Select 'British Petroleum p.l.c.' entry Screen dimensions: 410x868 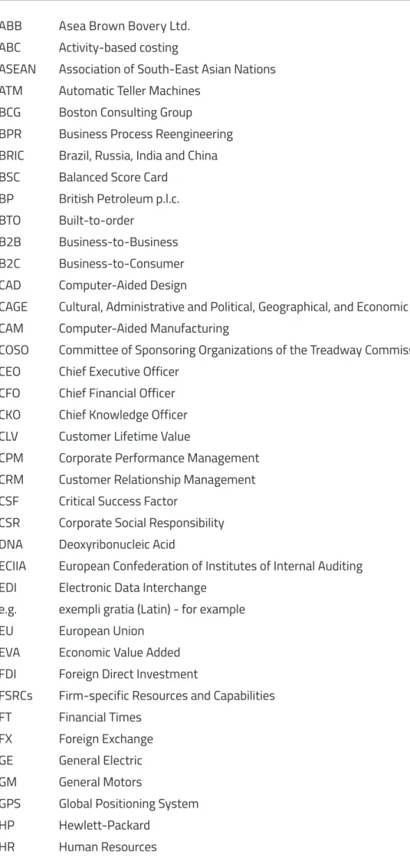tap(120, 199)
